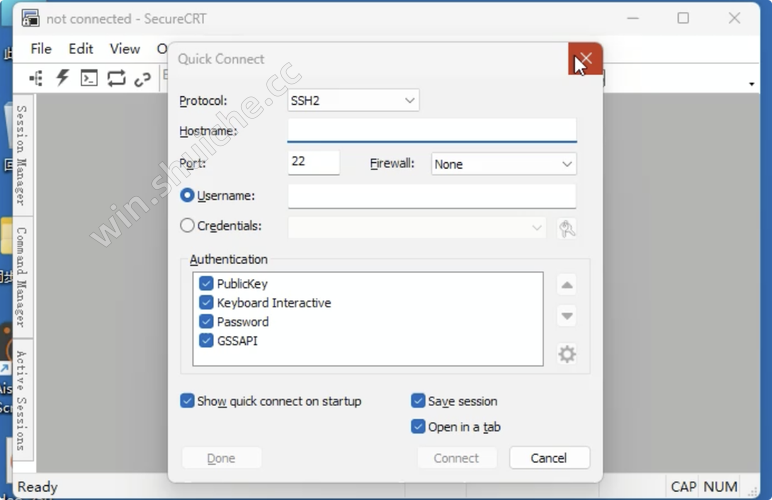Viewport: 772px width, 500px height.
Task: Select the Username radio button
Action: [x=187, y=195]
